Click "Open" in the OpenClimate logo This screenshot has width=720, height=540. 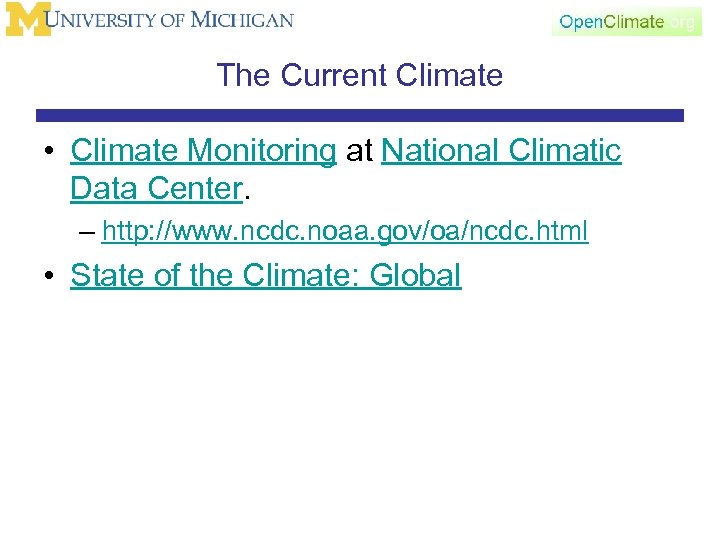coord(581,22)
